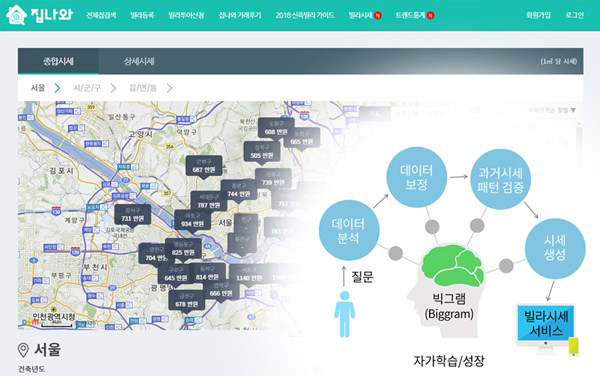Click the 계양구 label on the map
Image resolution: width=600 pixels, height=376 pixels.
click(75, 220)
